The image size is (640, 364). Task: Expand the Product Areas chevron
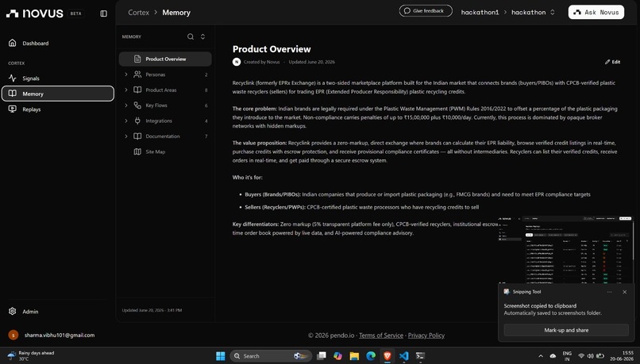(126, 90)
